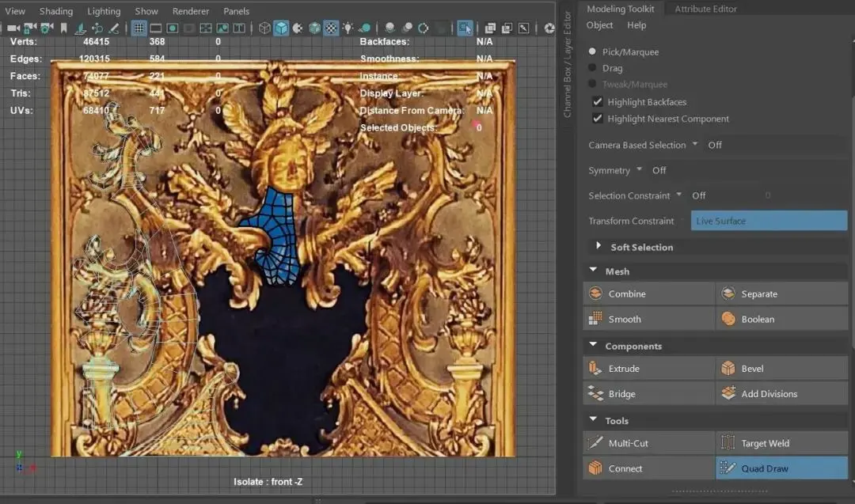
Task: Open the Help menu in Modeling Toolkit
Action: (636, 25)
